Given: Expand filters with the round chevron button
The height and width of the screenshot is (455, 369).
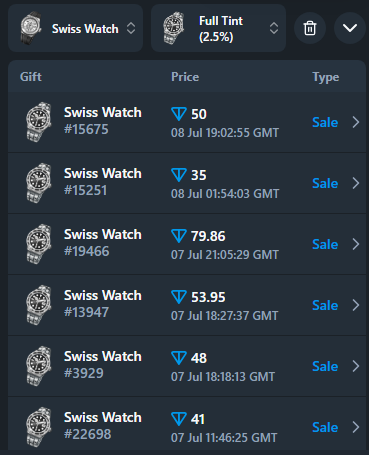Looking at the screenshot, I should point(350,28).
